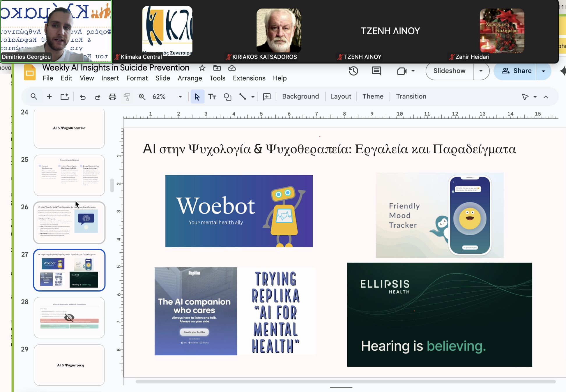Star the presentation title
Image resolution: width=566 pixels, height=392 pixels.
coord(202,68)
